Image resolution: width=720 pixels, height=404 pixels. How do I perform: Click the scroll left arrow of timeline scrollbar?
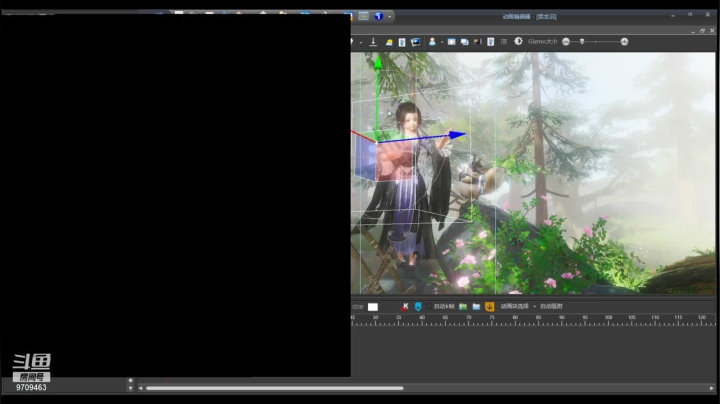[x=141, y=388]
